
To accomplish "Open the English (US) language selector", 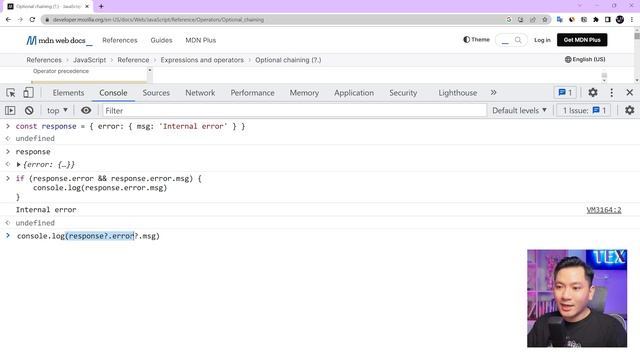I will tap(585, 60).
